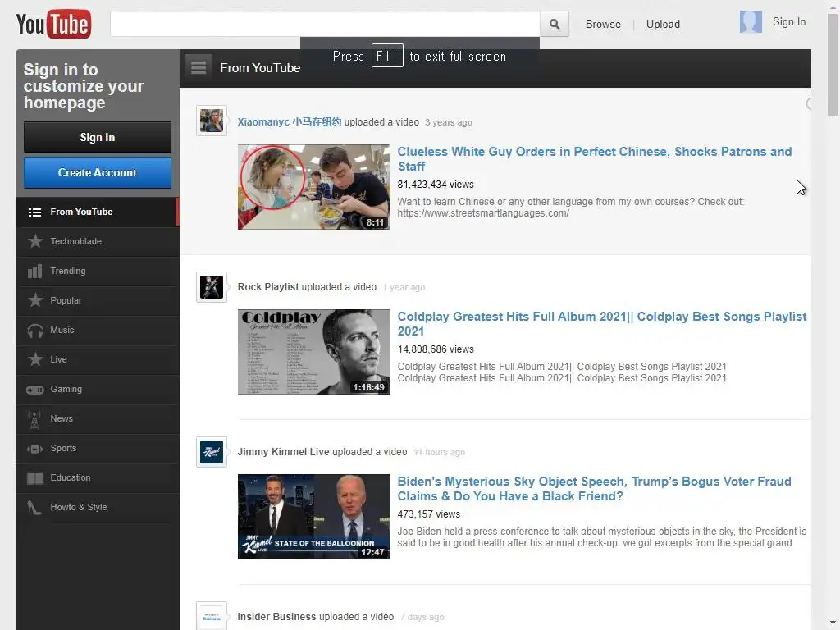Image resolution: width=840 pixels, height=630 pixels.
Task: Open the Insider Business channel name
Action: tap(276, 617)
